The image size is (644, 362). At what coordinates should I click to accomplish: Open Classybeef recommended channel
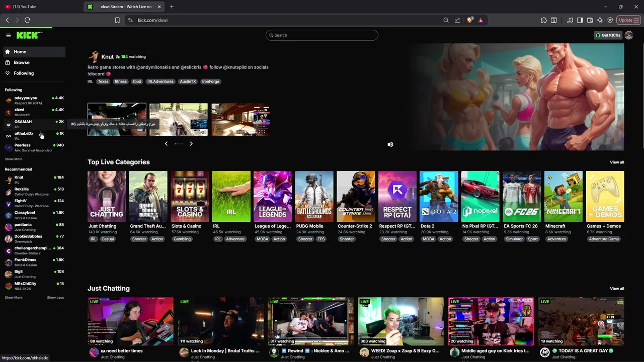[x=34, y=215]
